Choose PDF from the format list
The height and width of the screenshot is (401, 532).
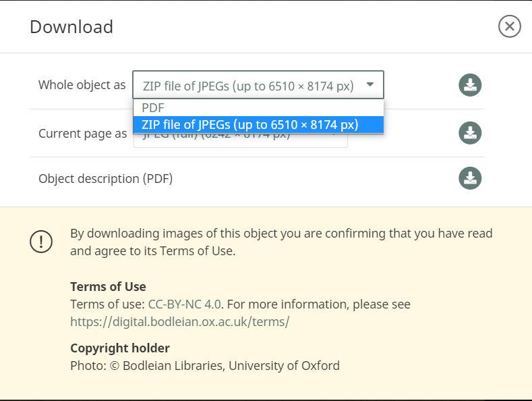(x=153, y=107)
